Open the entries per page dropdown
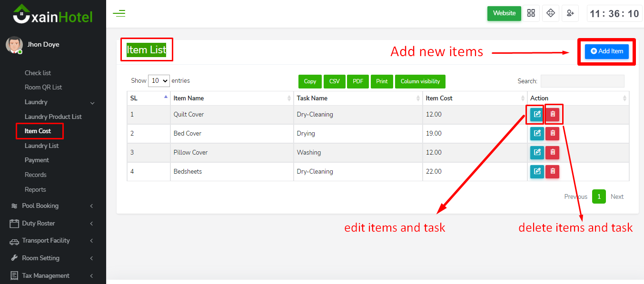Viewport: 644px width, 284px height. pyautogui.click(x=159, y=81)
